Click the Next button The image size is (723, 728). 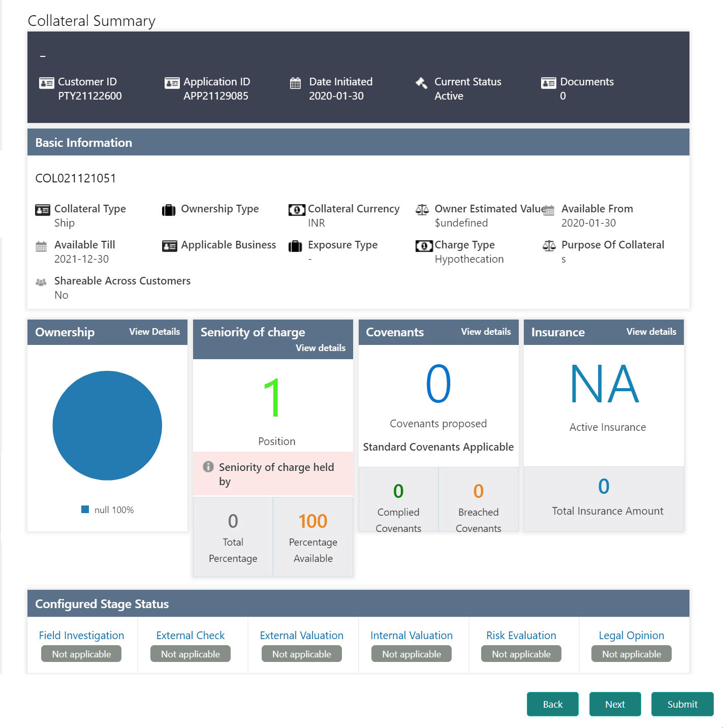click(x=615, y=704)
